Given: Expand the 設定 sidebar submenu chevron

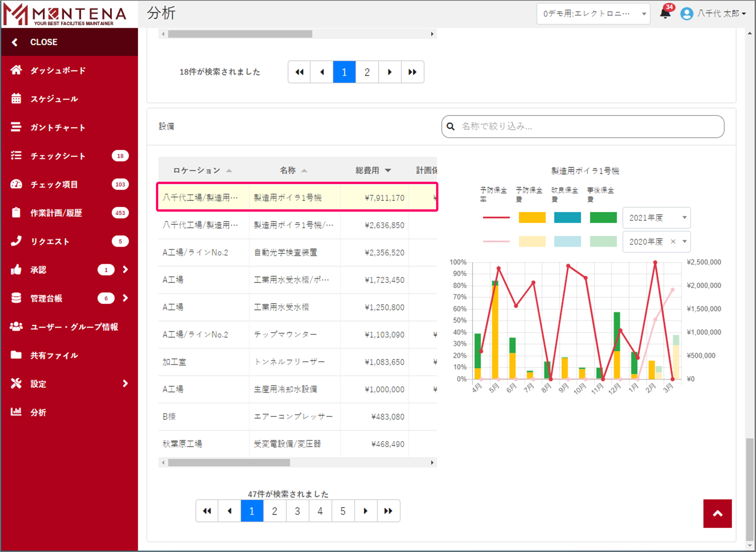Looking at the screenshot, I should coord(125,384).
